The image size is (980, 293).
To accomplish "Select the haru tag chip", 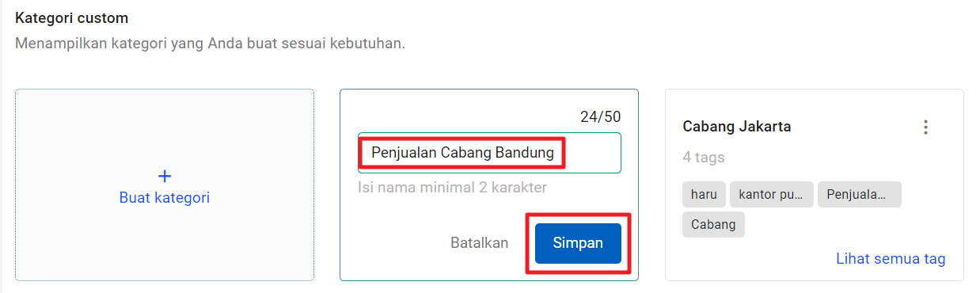I will click(x=704, y=194).
